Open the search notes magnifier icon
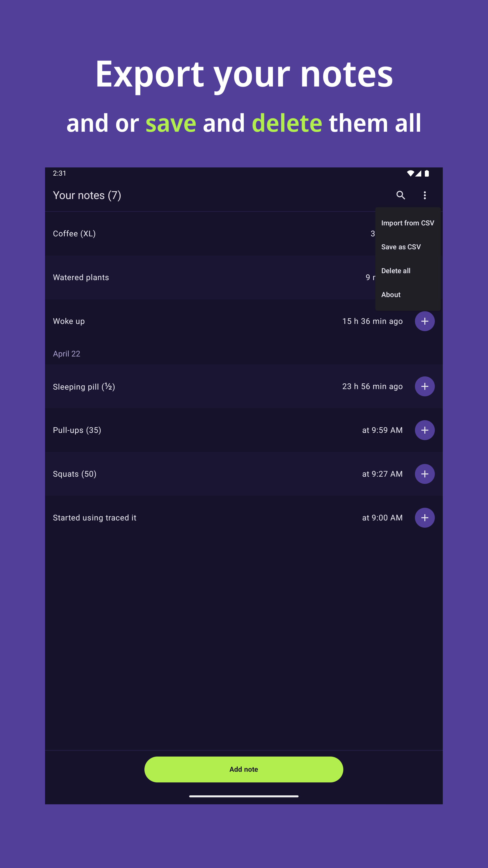Image resolution: width=488 pixels, height=868 pixels. [400, 195]
